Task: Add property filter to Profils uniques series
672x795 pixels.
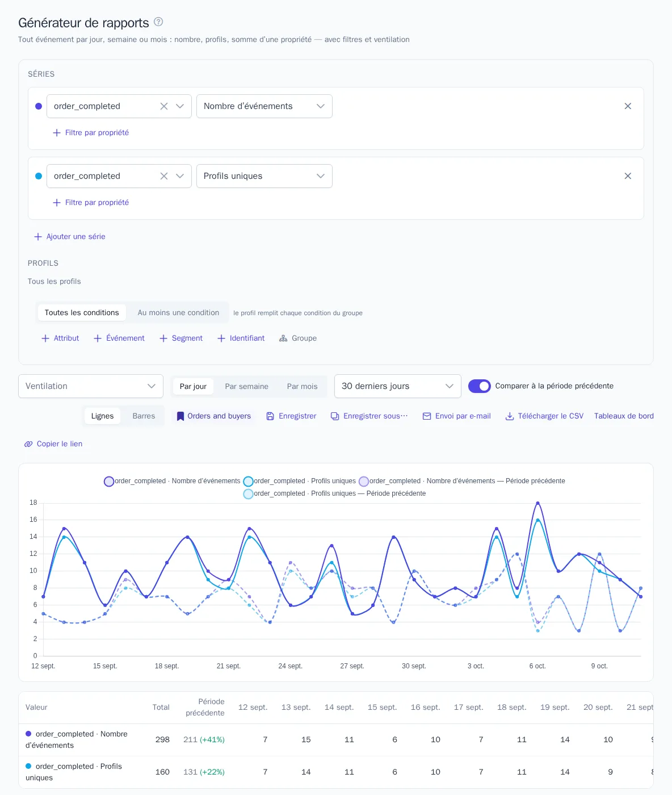Action: (91, 203)
